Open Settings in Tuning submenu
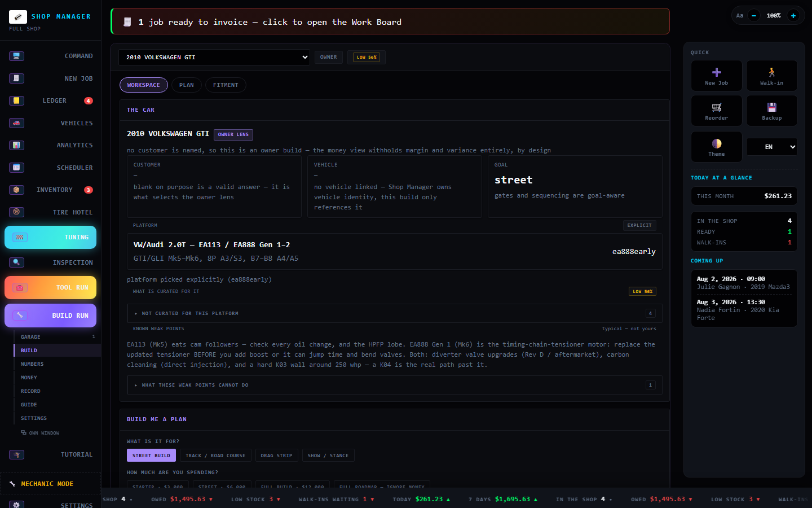 coord(57,418)
